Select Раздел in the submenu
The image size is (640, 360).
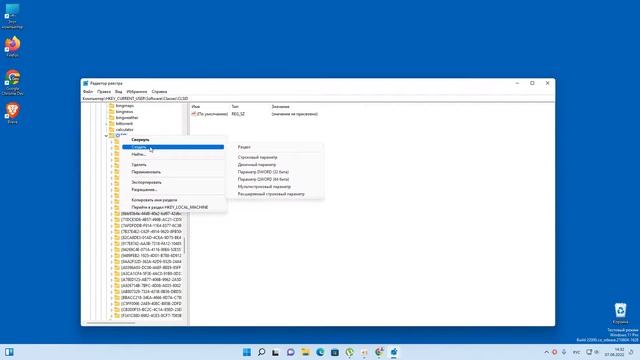(x=275, y=147)
